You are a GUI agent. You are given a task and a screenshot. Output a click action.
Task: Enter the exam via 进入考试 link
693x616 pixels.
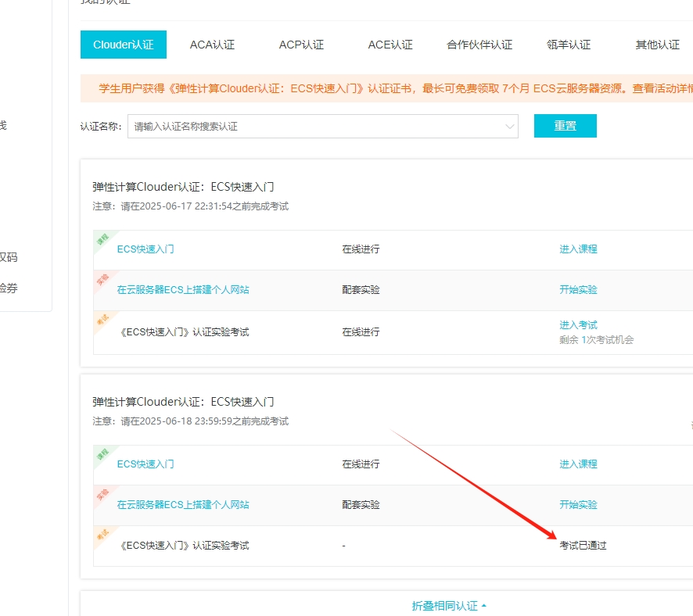577,324
